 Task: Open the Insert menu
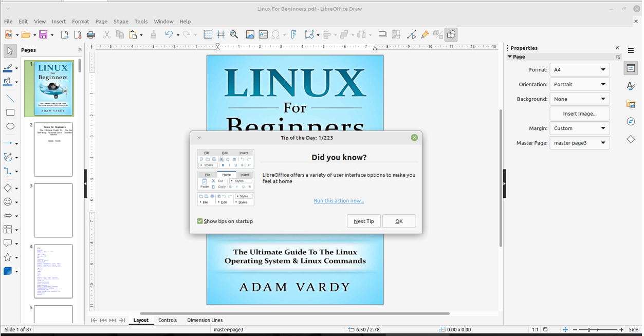point(59,22)
